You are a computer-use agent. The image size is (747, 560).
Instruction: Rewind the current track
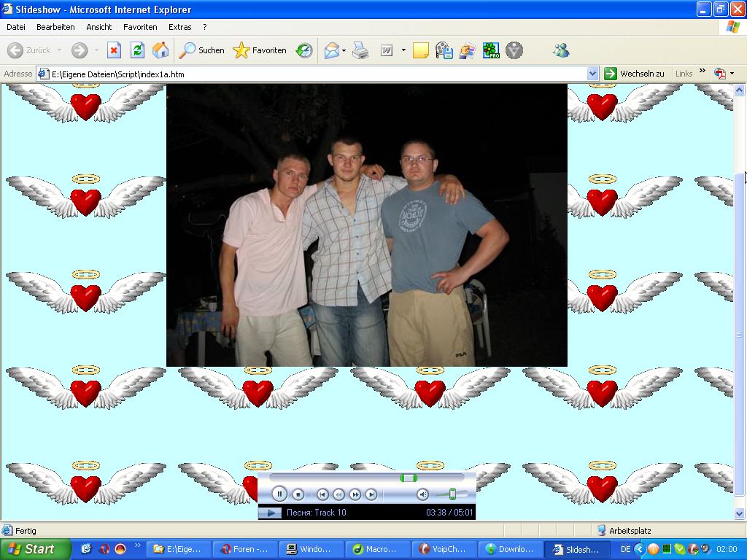point(338,495)
